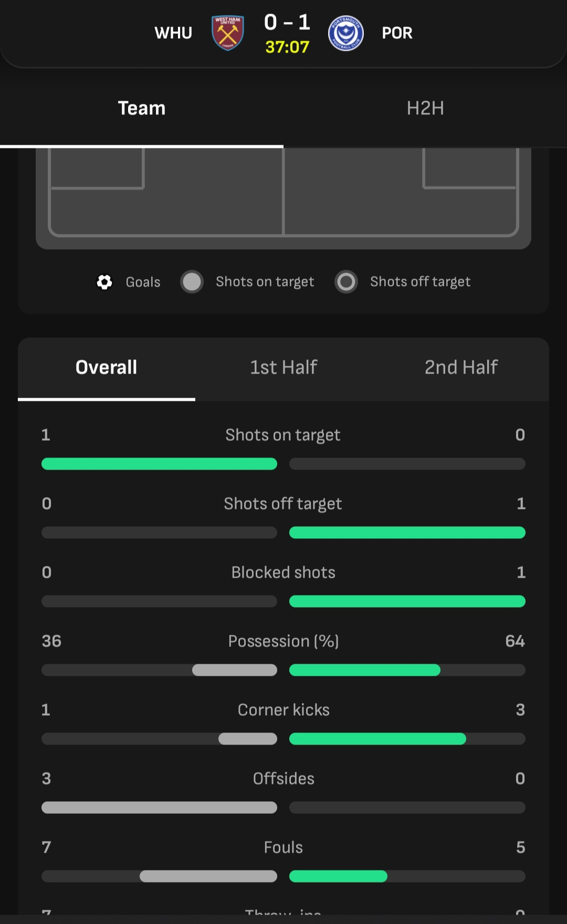Switch to the H2H tab
The height and width of the screenshot is (924, 567).
pyautogui.click(x=425, y=108)
